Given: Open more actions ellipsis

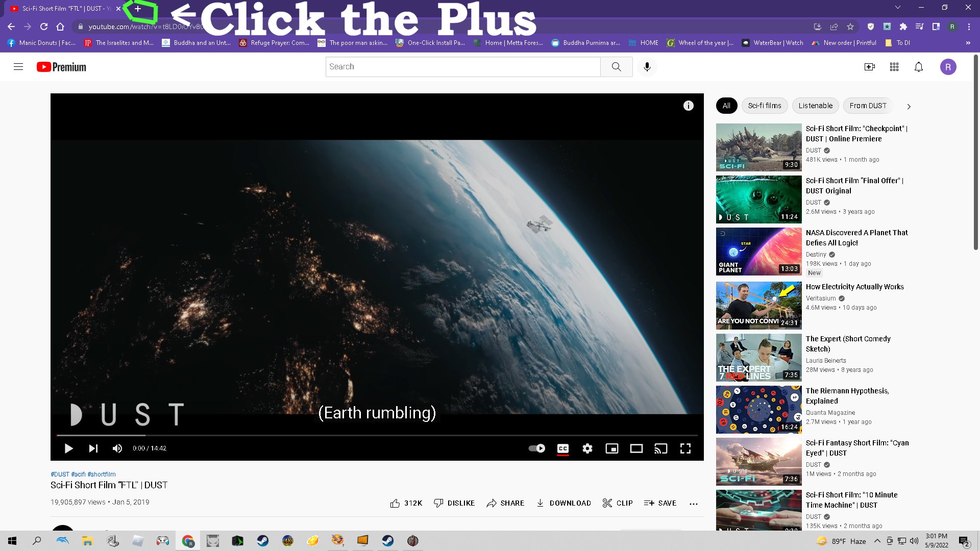Looking at the screenshot, I should pyautogui.click(x=693, y=504).
